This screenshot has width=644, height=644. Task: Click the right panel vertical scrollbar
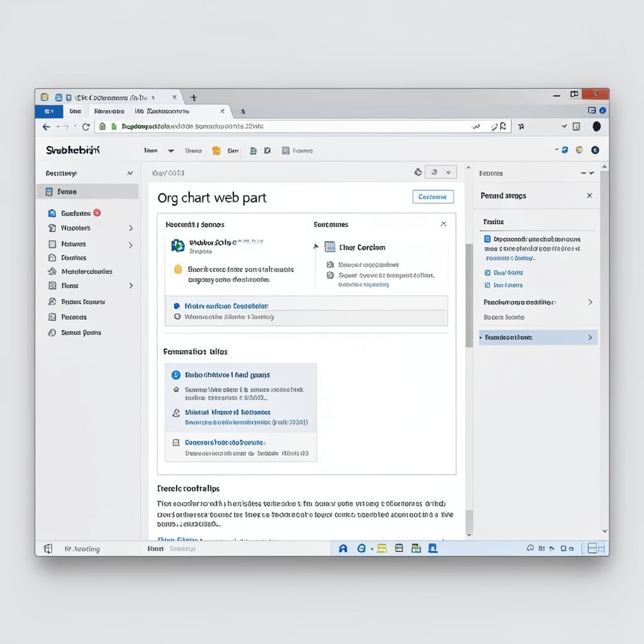click(x=604, y=349)
